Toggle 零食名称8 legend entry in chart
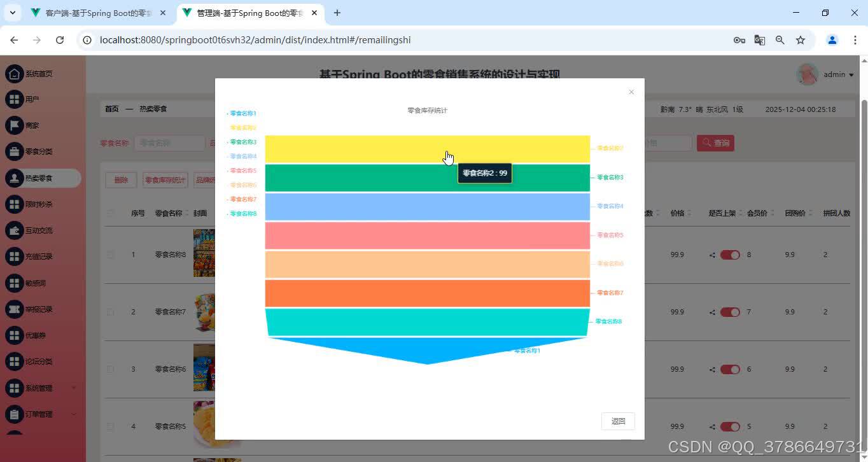The height and width of the screenshot is (462, 868). tap(242, 214)
